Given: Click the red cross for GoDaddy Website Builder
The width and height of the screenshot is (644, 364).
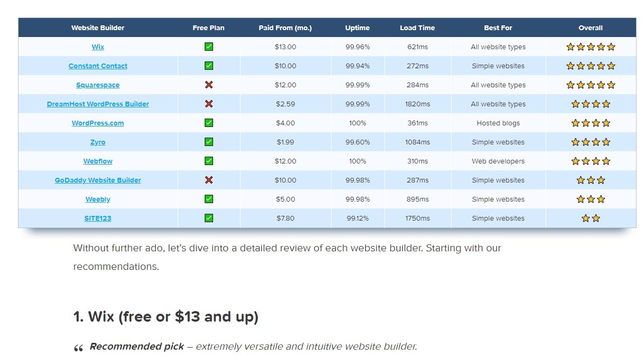Looking at the screenshot, I should click(x=209, y=180).
